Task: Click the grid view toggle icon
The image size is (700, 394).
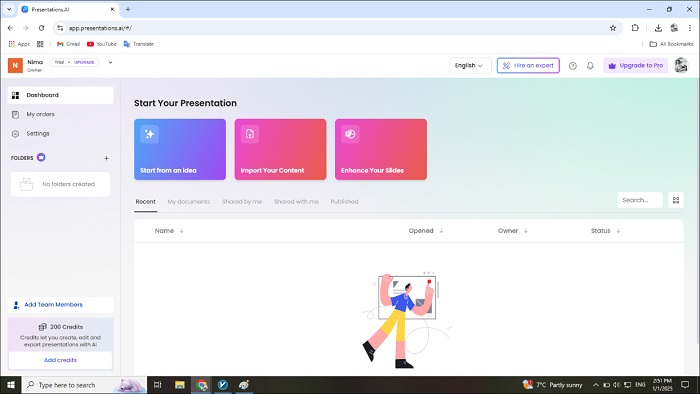Action: [x=676, y=200]
